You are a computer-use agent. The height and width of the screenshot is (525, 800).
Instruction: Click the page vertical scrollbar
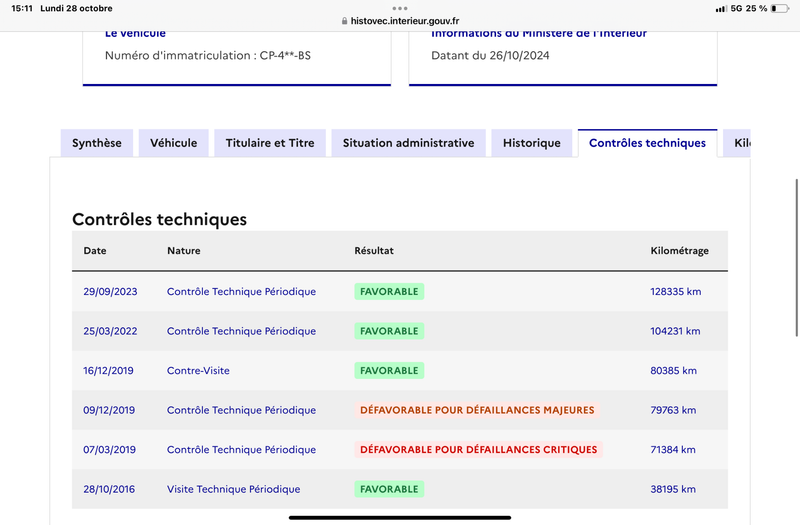[x=796, y=258]
